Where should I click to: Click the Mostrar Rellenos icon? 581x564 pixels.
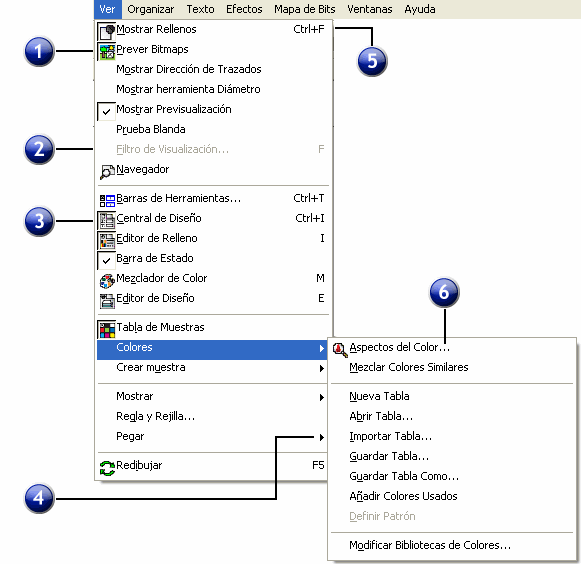click(107, 31)
